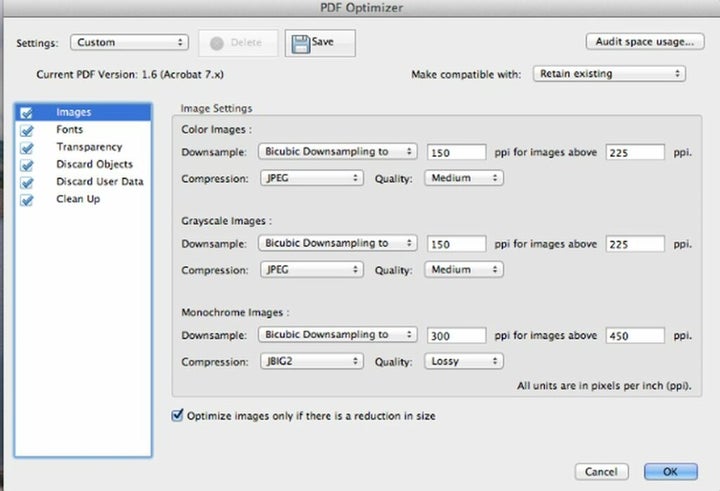Image resolution: width=720 pixels, height=491 pixels.
Task: Select Clean Up panel in sidebar
Action: pos(78,200)
